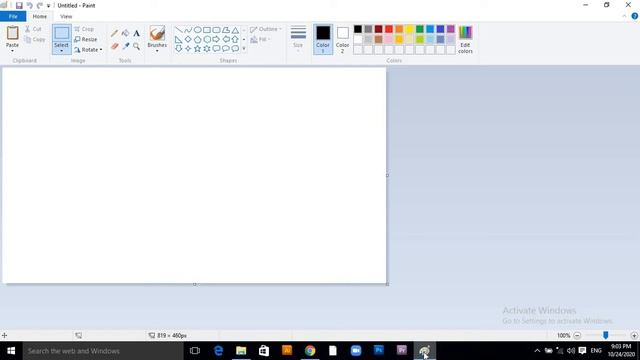640x360 pixels.
Task: Click the Resize button
Action: [86, 40]
